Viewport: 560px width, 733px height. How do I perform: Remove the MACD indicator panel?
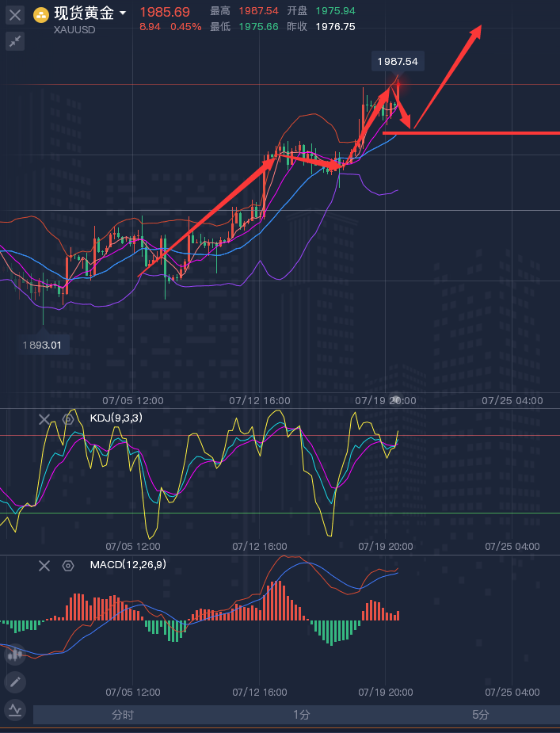click(44, 565)
